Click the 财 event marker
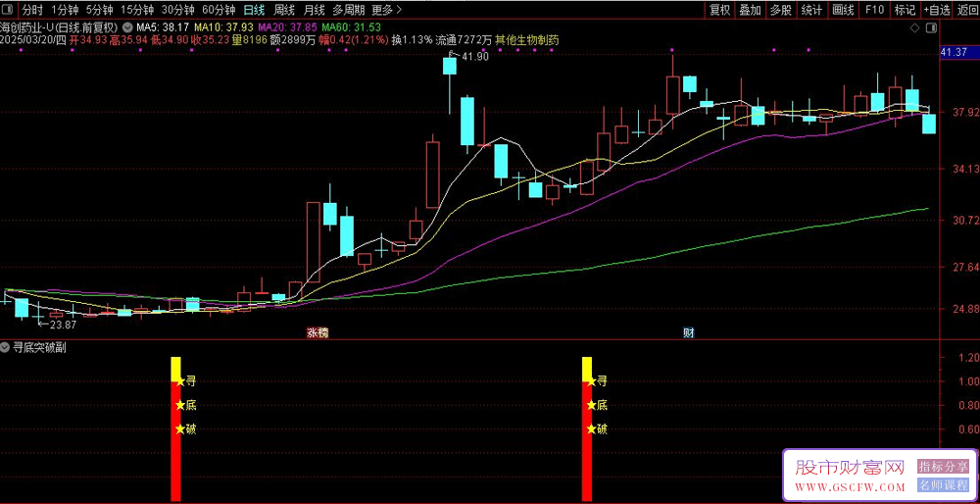This screenshot has height=504, width=980. click(689, 332)
